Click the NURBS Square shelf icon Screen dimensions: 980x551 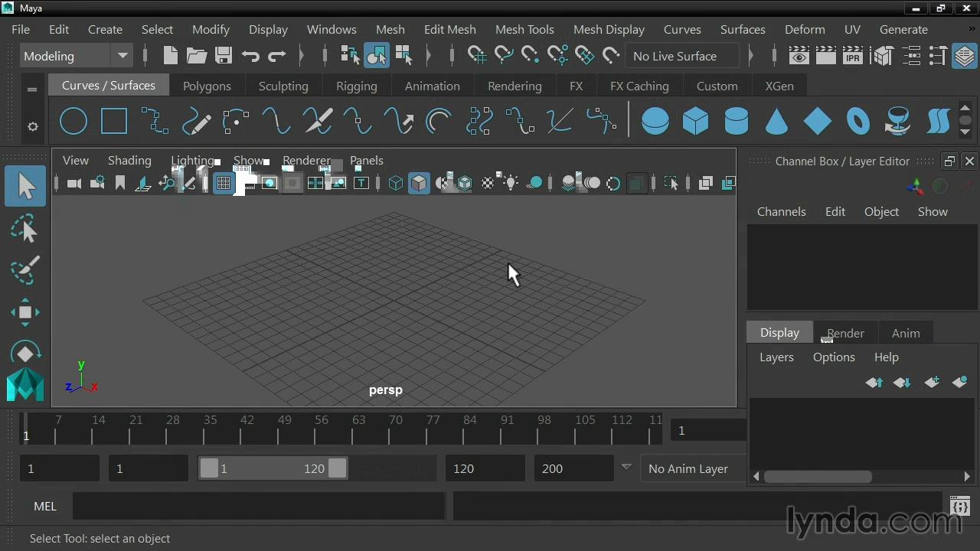click(114, 121)
